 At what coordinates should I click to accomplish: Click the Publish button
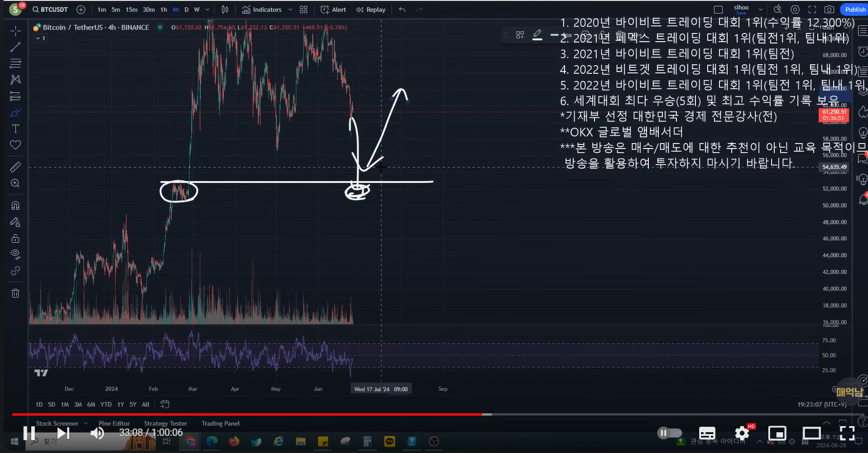point(855,10)
